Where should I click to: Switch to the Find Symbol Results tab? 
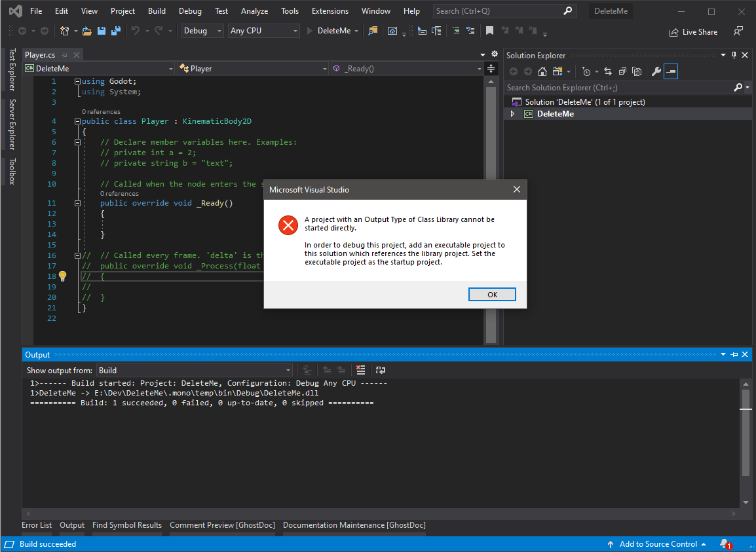(x=127, y=525)
